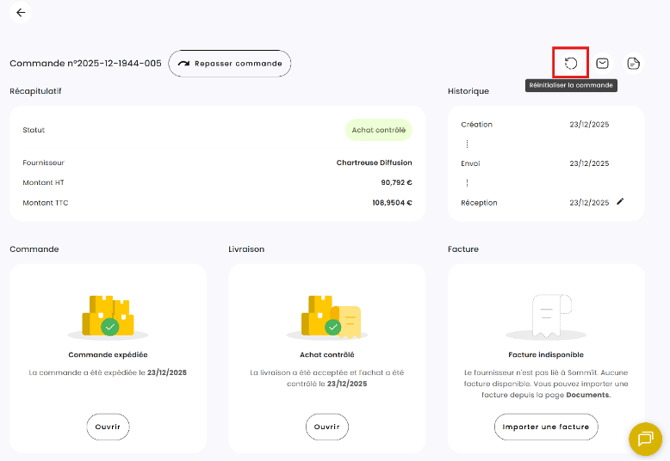Click the envelope email icon
Image resolution: width=670 pixels, height=461 pixels.
pyautogui.click(x=602, y=63)
